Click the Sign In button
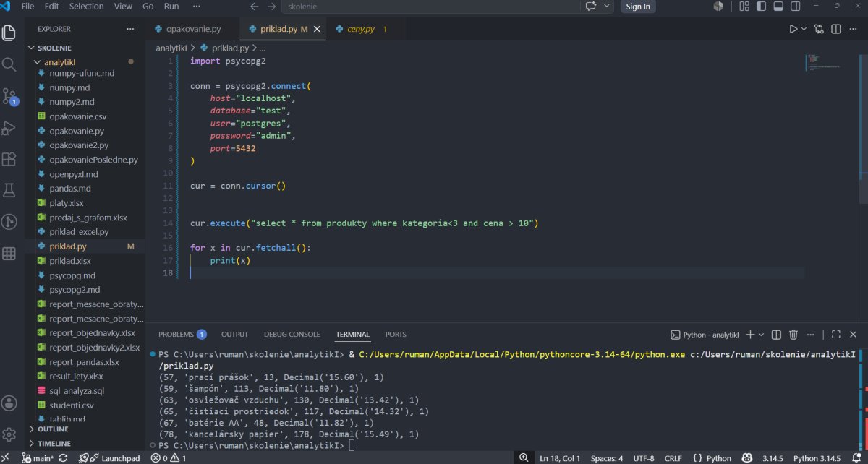868x464 pixels. click(x=637, y=7)
